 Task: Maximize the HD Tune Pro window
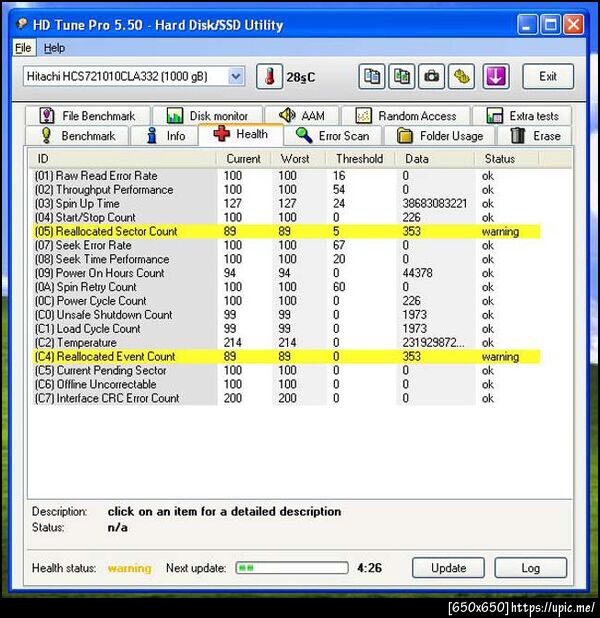(x=550, y=25)
